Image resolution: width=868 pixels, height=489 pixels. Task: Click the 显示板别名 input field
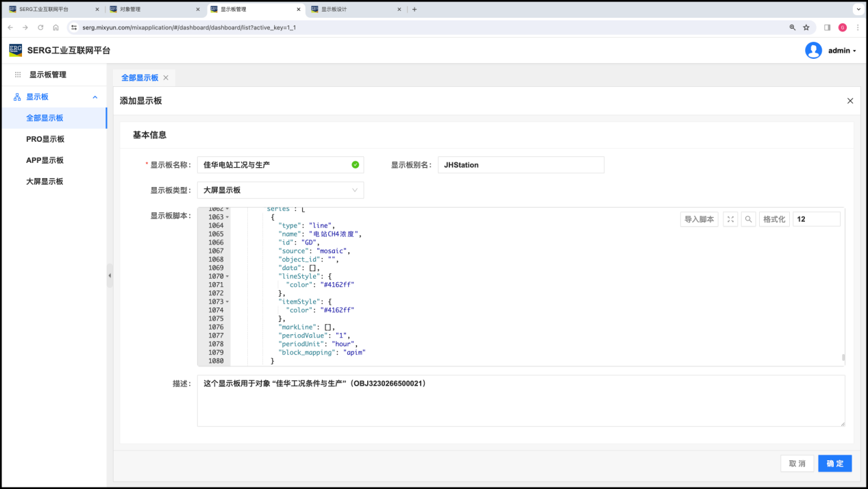click(x=521, y=165)
